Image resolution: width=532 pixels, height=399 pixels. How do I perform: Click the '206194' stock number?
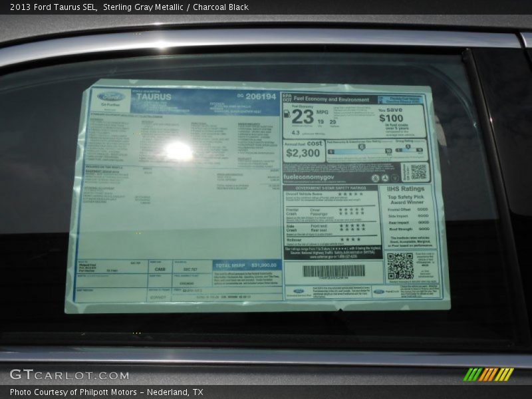click(x=261, y=96)
